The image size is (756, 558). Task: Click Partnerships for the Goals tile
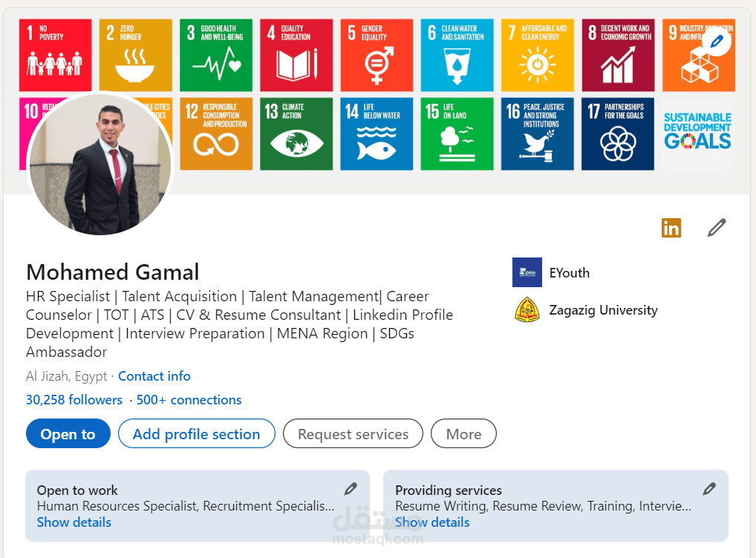tap(618, 134)
